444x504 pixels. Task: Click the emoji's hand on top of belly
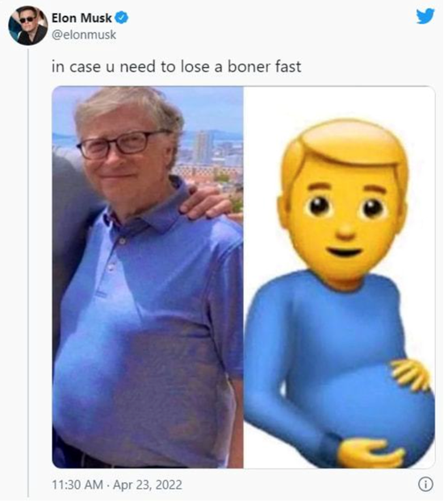pyautogui.click(x=411, y=375)
